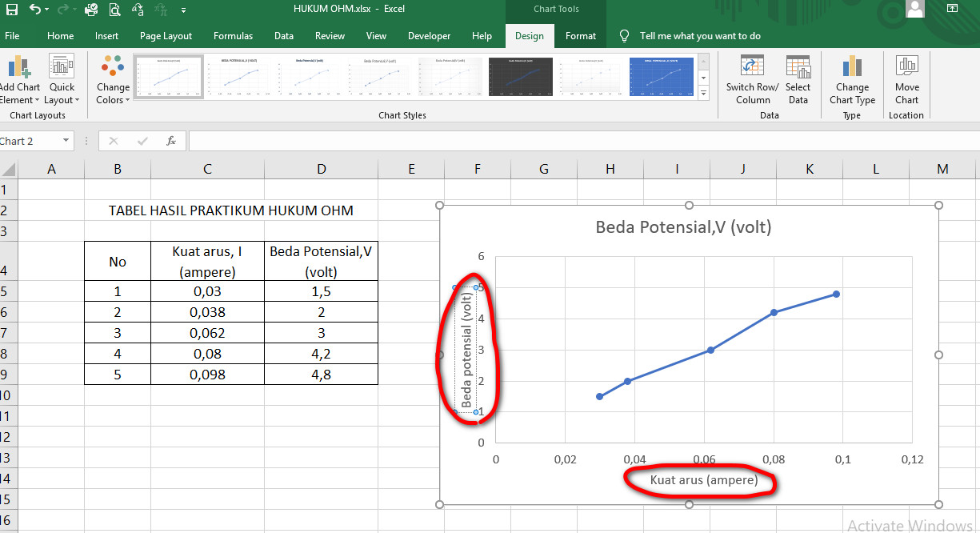Image resolution: width=980 pixels, height=533 pixels.
Task: Switch to the Format tab
Action: (x=580, y=36)
